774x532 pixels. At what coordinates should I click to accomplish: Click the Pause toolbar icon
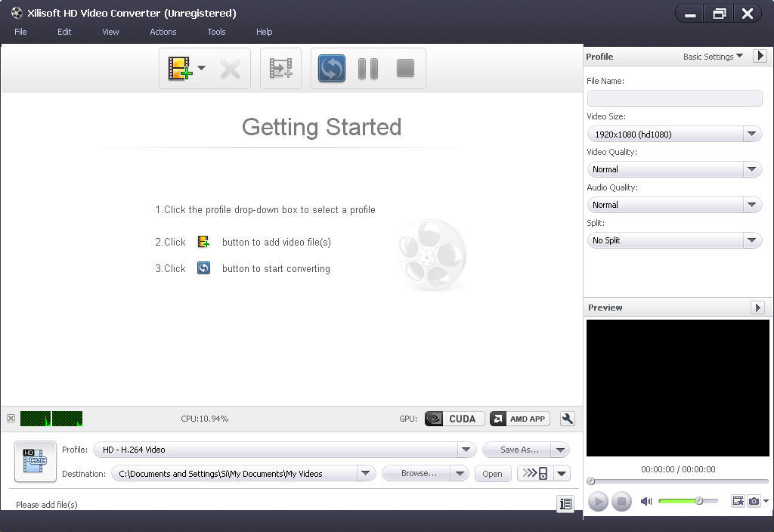tap(368, 69)
